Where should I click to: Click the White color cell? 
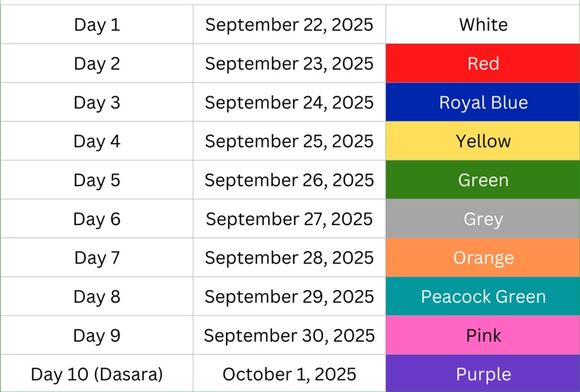tap(483, 25)
